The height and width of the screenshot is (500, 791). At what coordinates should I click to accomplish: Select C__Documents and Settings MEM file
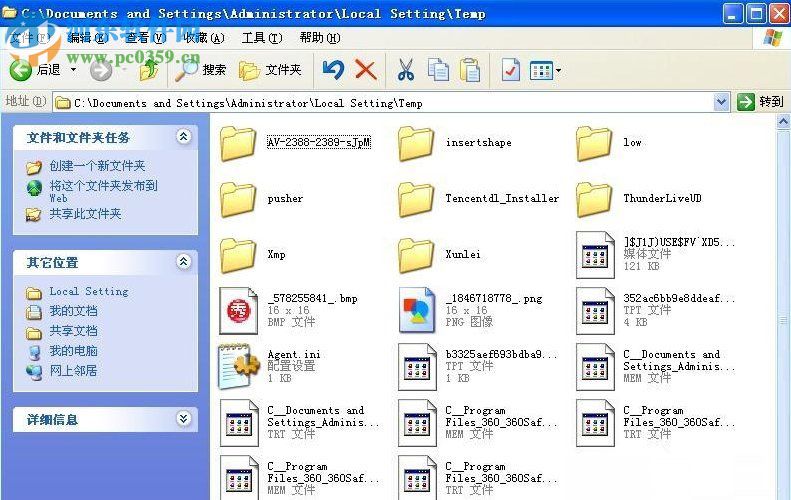656,367
